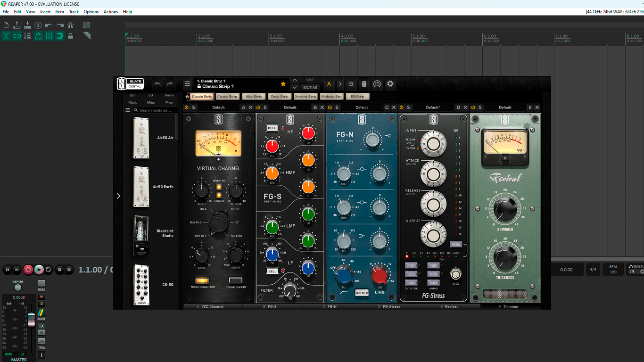Select the EQ Strip tab

[x=357, y=97]
